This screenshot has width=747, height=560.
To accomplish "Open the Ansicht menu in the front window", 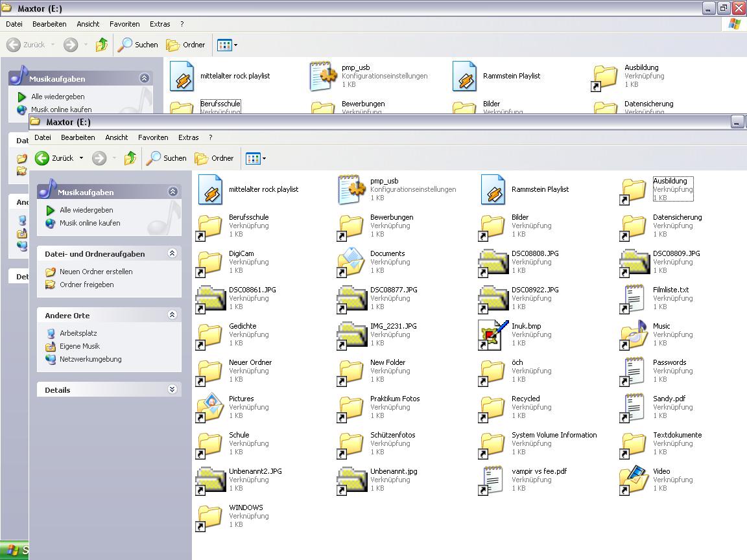I will (x=116, y=137).
